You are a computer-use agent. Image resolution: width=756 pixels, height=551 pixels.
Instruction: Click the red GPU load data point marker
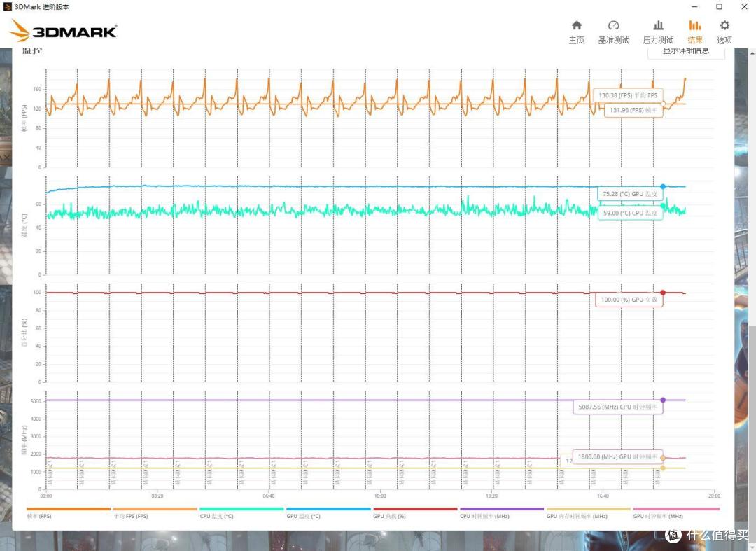point(663,293)
